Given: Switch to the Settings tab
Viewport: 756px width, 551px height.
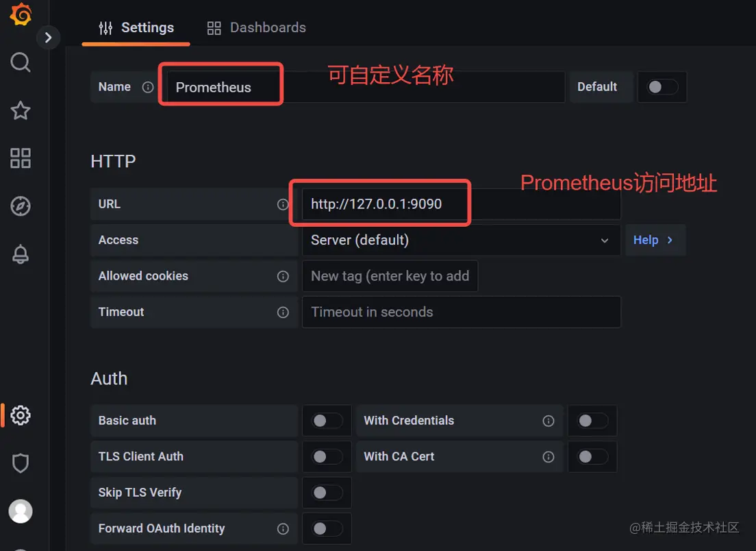Looking at the screenshot, I should click(136, 28).
